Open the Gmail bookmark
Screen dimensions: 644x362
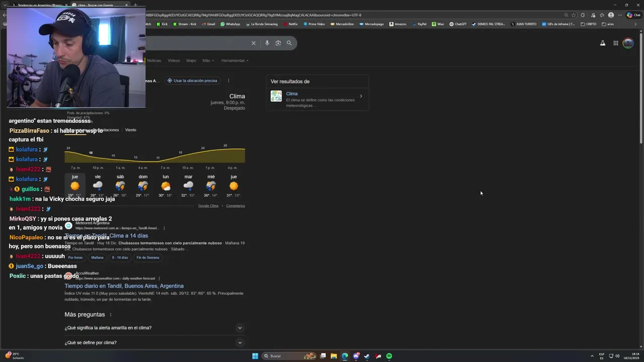click(208, 24)
